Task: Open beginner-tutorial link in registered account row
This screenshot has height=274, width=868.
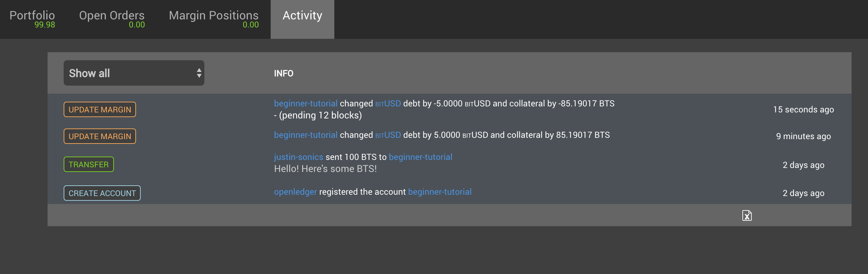Action: pos(440,192)
